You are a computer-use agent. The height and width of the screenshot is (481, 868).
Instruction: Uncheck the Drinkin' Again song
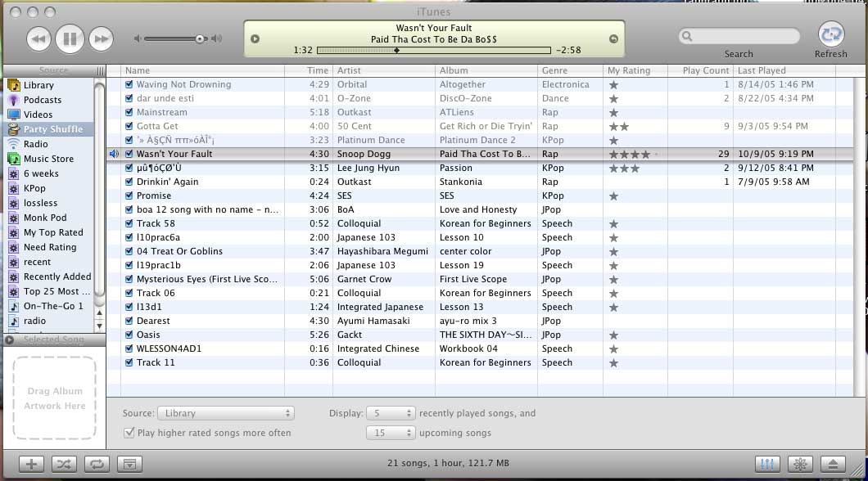click(x=129, y=182)
